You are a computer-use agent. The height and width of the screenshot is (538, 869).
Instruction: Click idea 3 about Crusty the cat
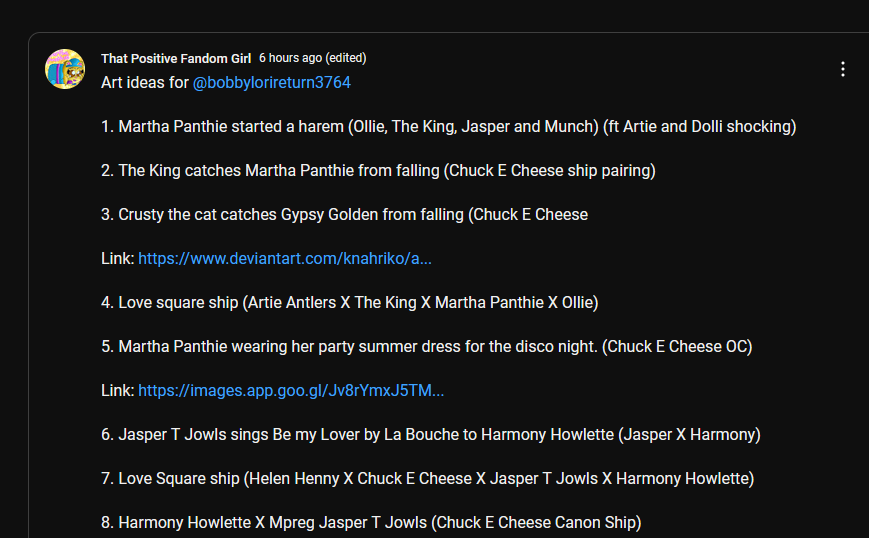[344, 215]
